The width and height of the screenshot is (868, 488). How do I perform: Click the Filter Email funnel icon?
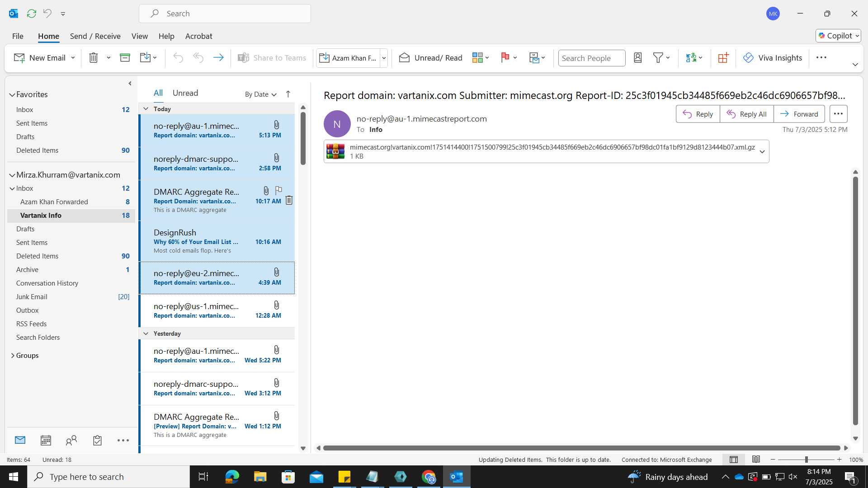[x=658, y=58]
